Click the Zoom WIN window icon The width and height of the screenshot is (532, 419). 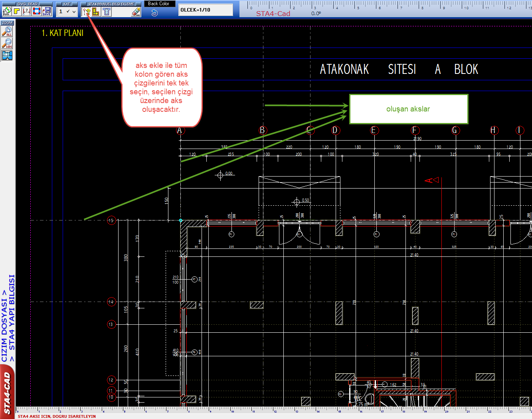[7, 44]
